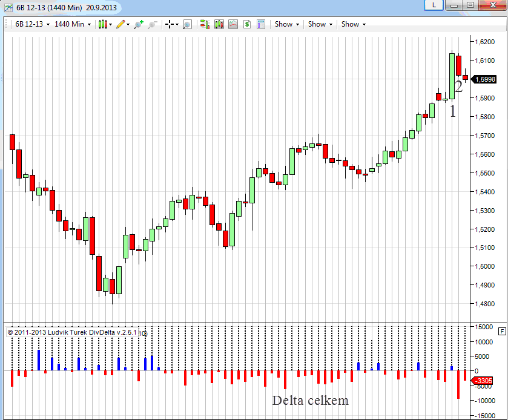Click the grayed zoom out magnifier icon

pos(152,24)
